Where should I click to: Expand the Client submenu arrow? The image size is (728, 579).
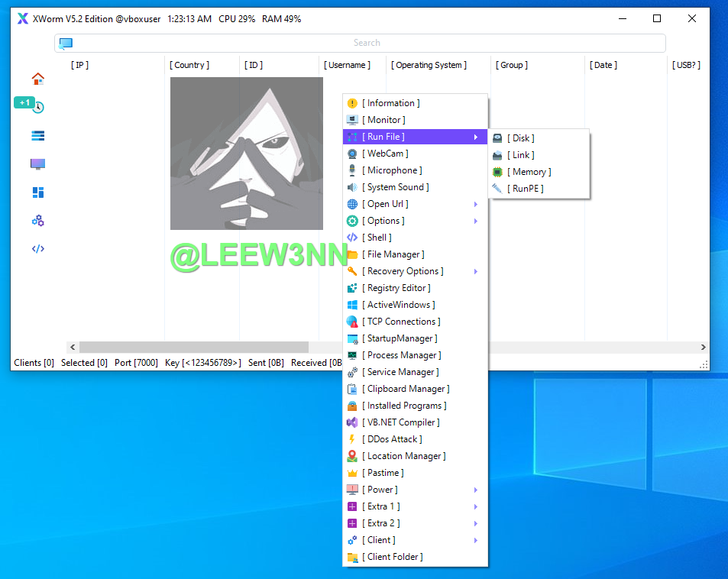point(476,540)
